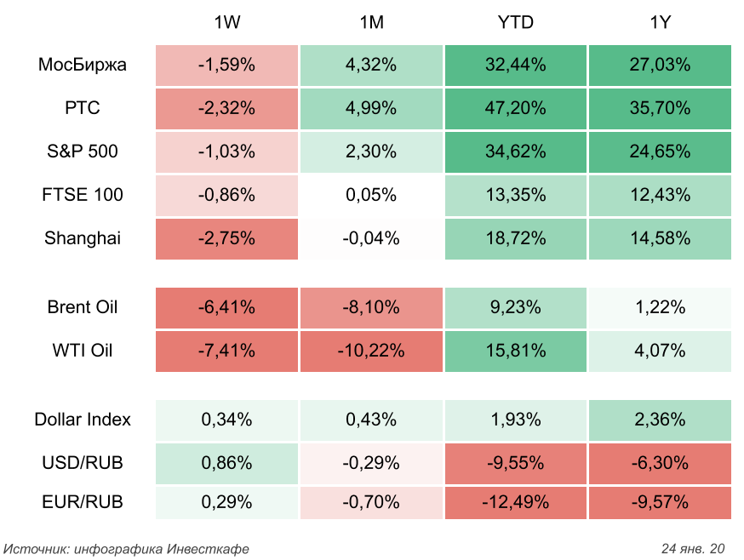Select the 1M column header
This screenshot has height=560, width=744.
[372, 23]
